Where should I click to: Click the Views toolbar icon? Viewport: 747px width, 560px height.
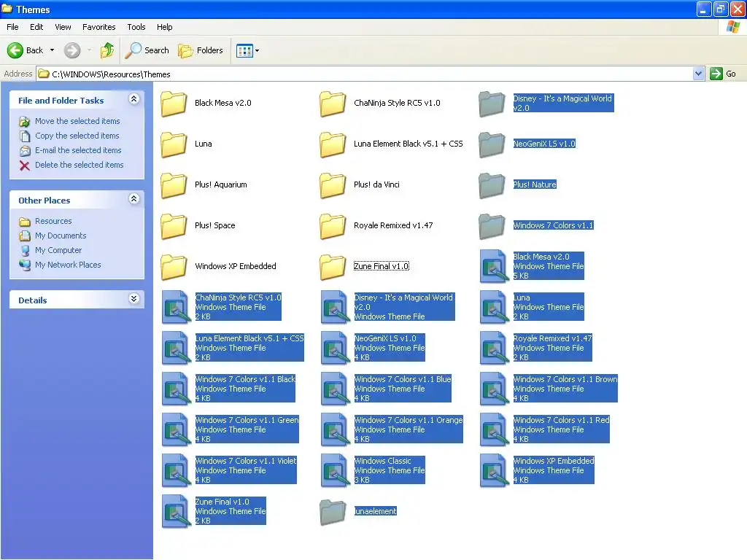pos(244,50)
